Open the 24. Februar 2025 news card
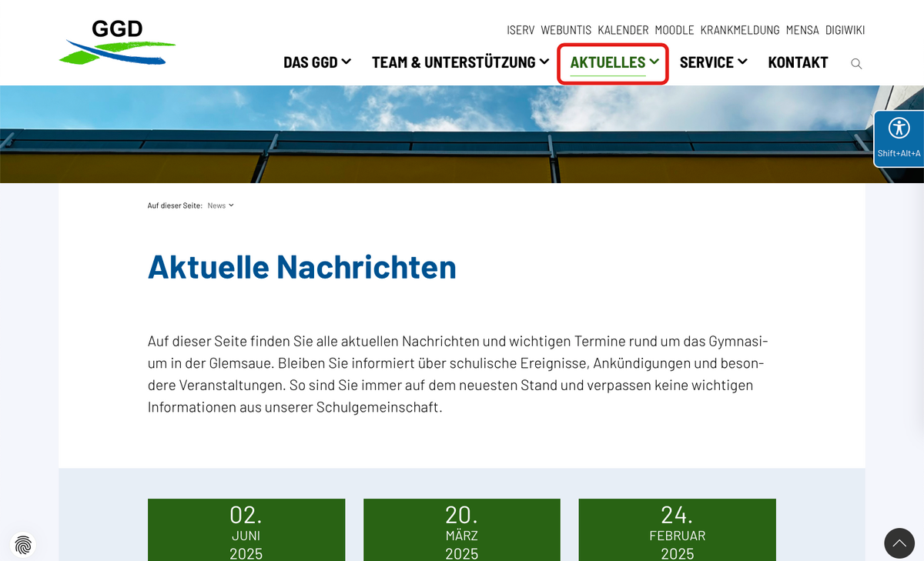The height and width of the screenshot is (561, 924). pos(677,531)
